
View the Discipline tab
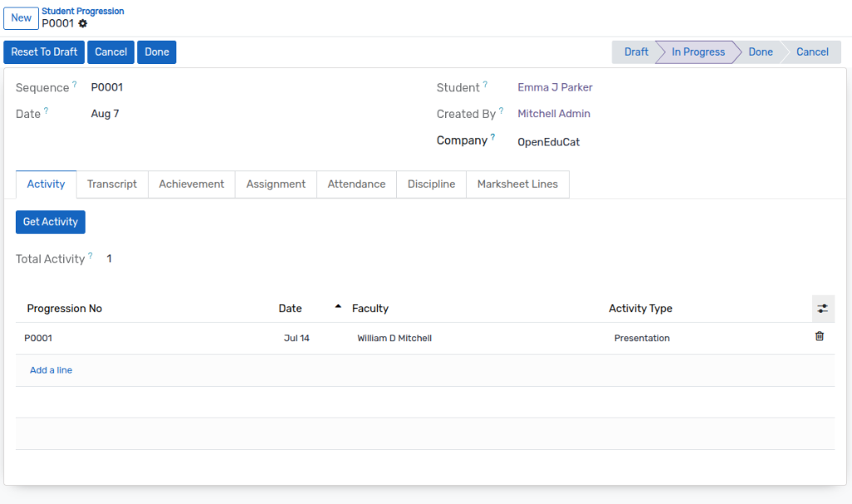pos(432,184)
